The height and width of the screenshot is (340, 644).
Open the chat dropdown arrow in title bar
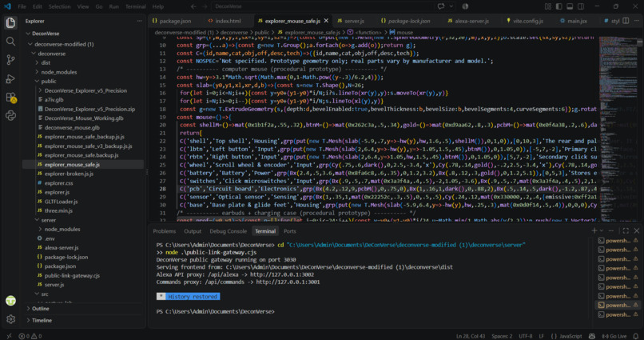click(x=451, y=6)
